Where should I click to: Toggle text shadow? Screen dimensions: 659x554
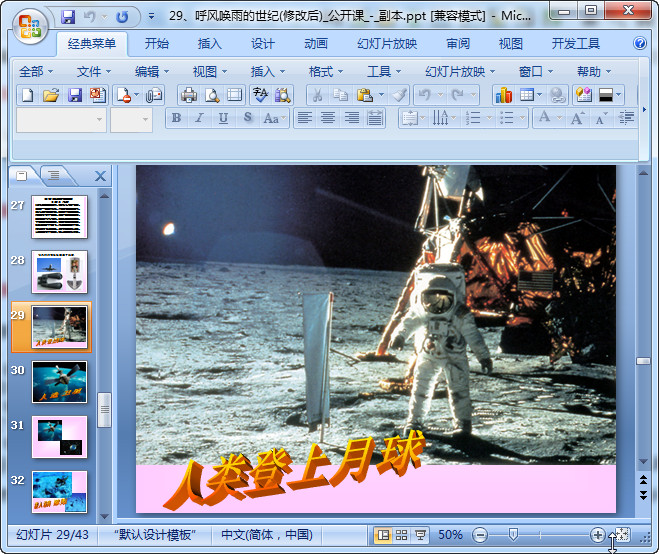[248, 118]
